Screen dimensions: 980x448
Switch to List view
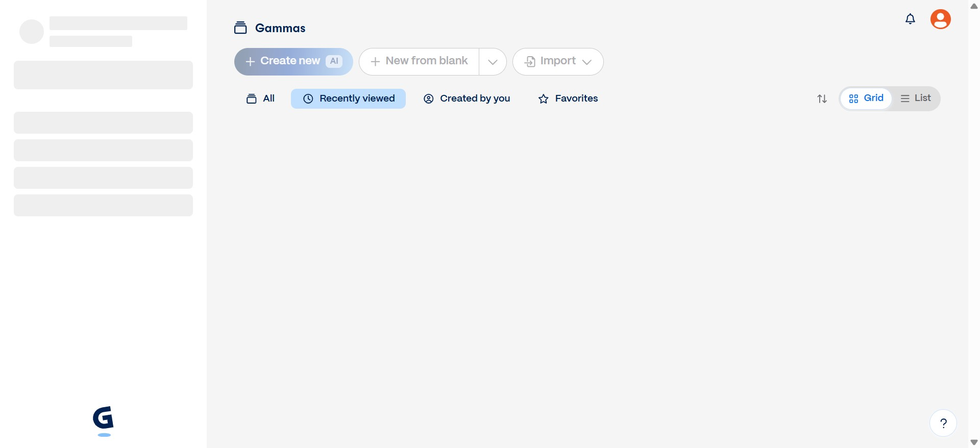[x=916, y=98]
